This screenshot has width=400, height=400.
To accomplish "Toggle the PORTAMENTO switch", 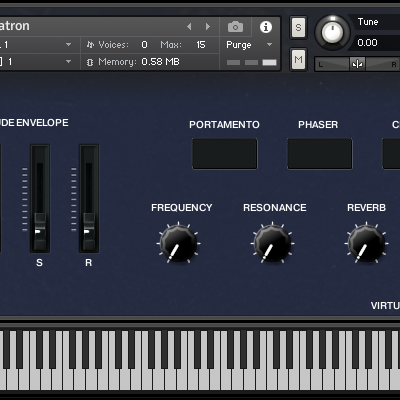I will 225,154.
